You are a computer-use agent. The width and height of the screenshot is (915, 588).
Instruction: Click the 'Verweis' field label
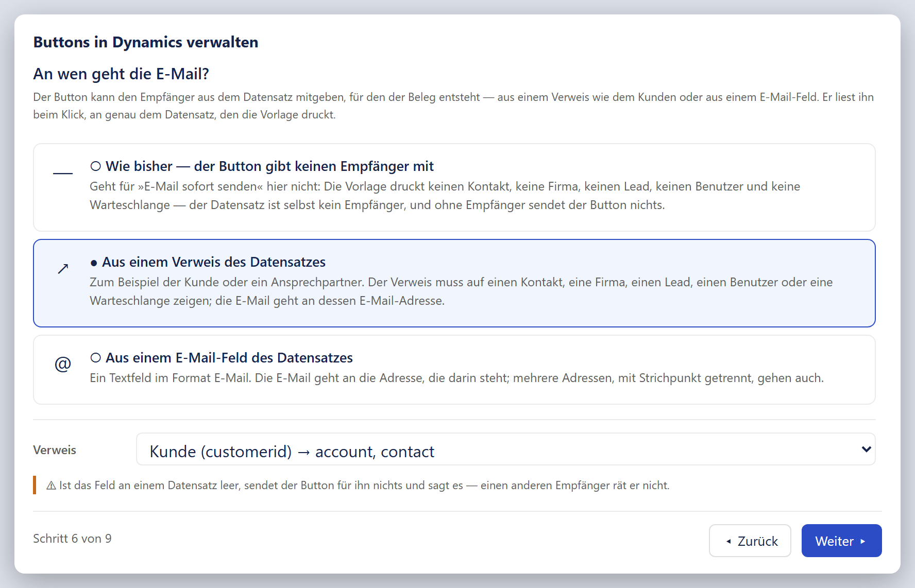[x=55, y=450]
